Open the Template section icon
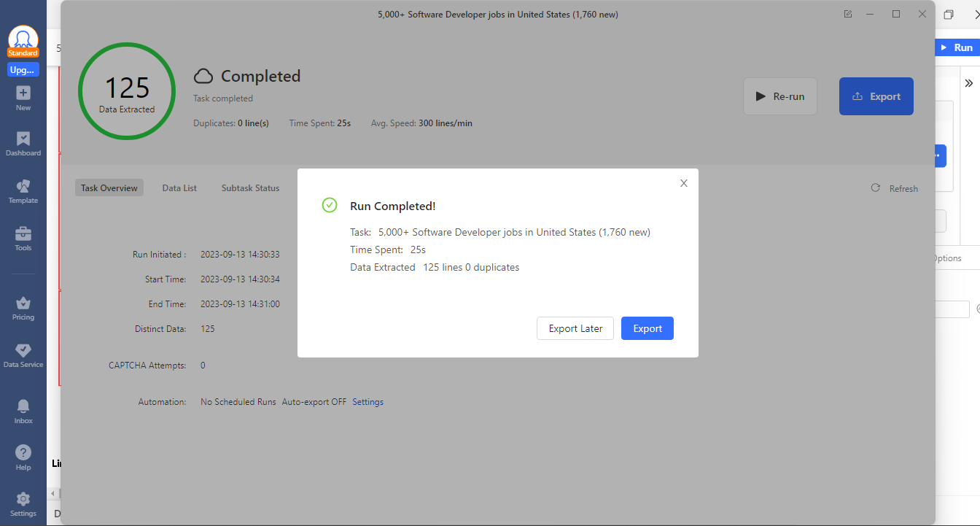Screen dimensions: 980x526 pyautogui.click(x=23, y=186)
